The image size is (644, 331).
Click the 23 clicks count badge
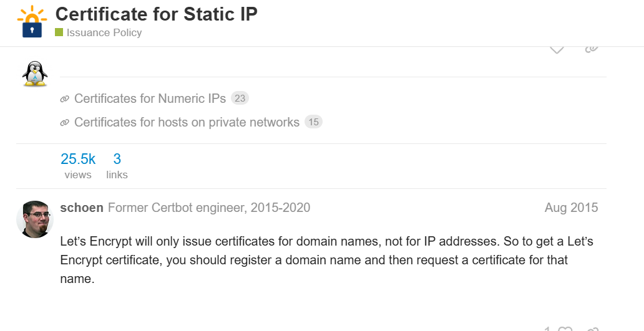coord(240,98)
